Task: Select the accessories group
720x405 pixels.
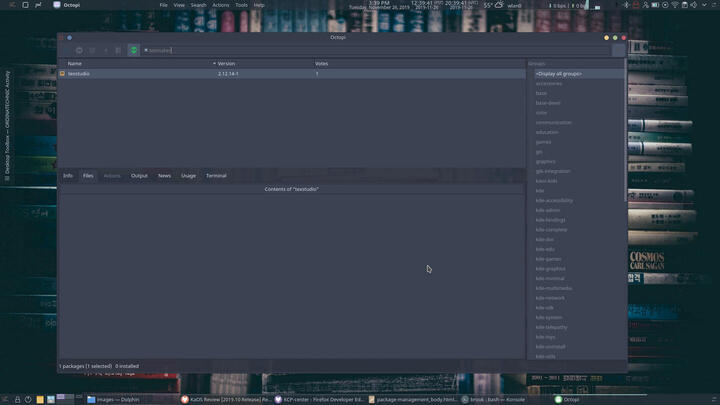Action: 549,84
